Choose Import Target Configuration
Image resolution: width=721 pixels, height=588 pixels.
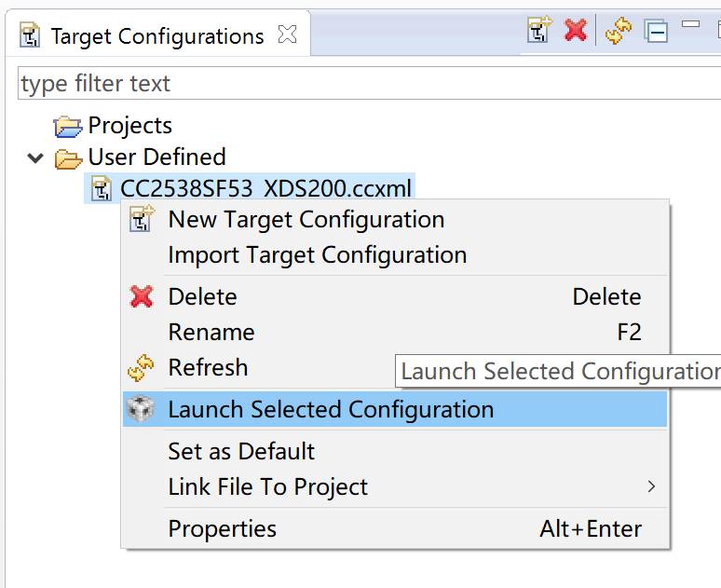coord(317,255)
